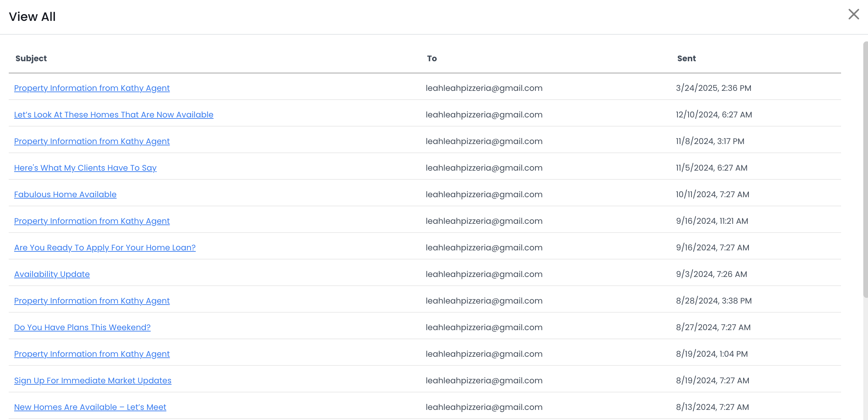Open "Here's What My Clients Have To Say"
Viewport: 868px width, 420px height.
tap(85, 168)
